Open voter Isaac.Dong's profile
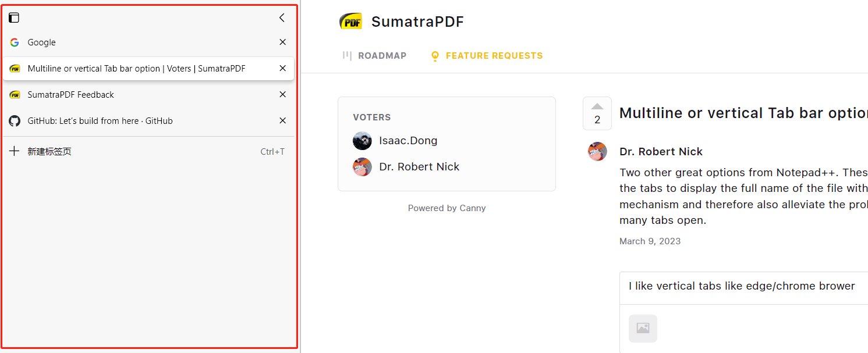This screenshot has height=353, width=868. pos(408,141)
